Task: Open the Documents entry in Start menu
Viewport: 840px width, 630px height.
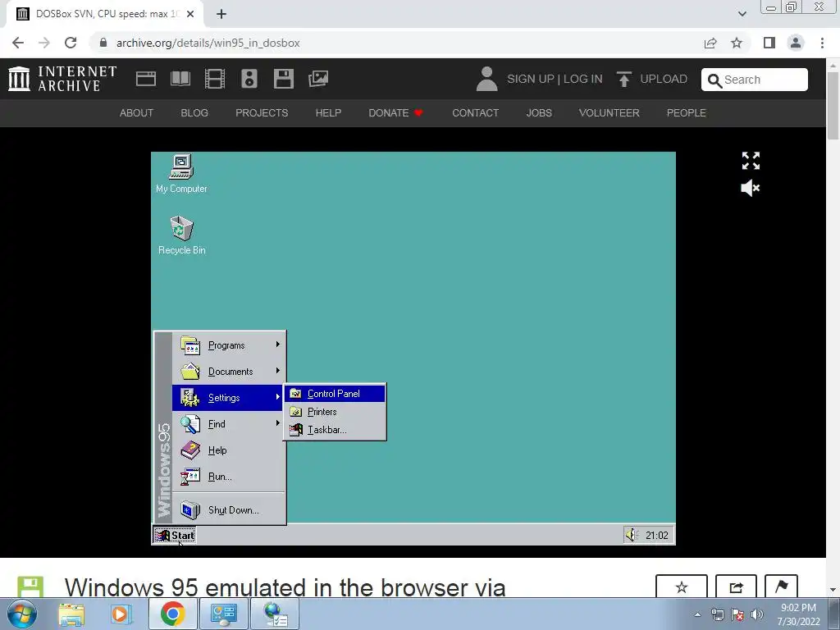Action: click(x=230, y=372)
